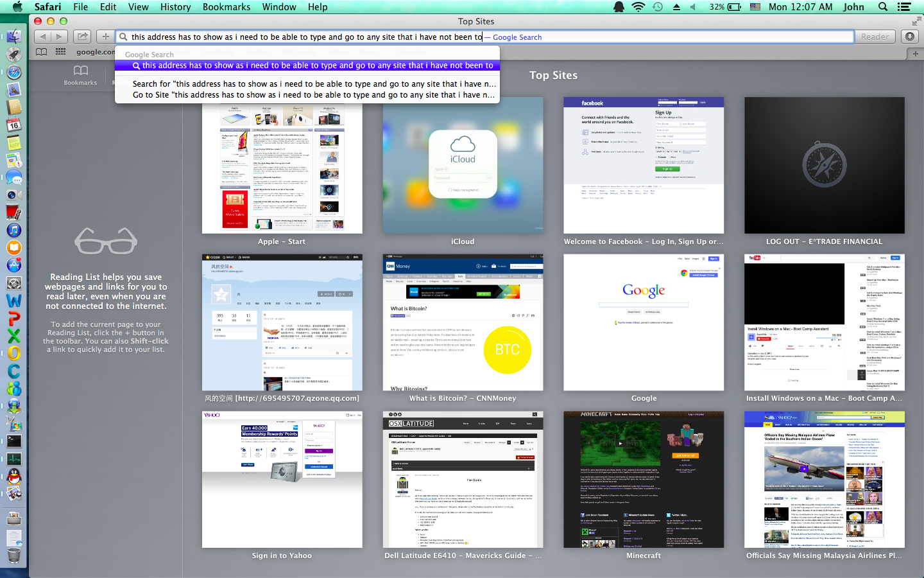Open the Safari menu in menu bar
This screenshot has height=578, width=924.
point(47,7)
